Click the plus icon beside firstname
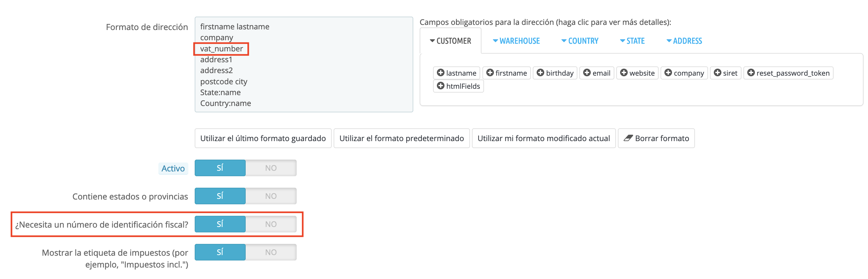 coord(490,72)
